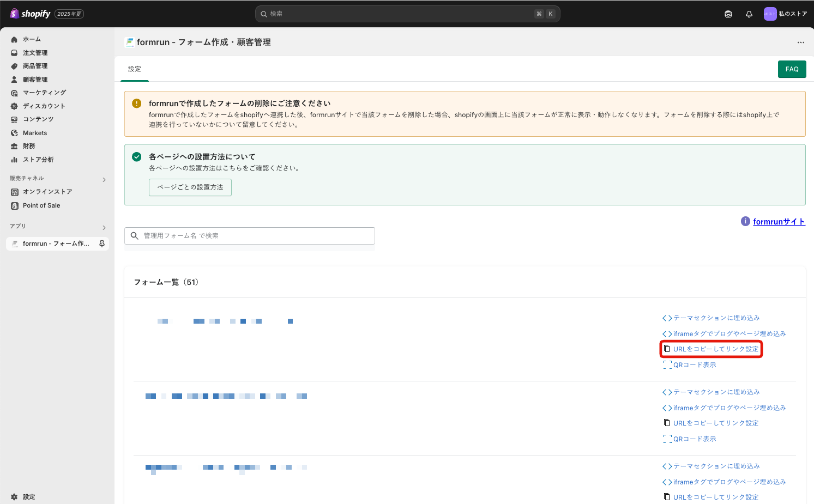Click the info icon beside formrunサイト

pyautogui.click(x=745, y=221)
